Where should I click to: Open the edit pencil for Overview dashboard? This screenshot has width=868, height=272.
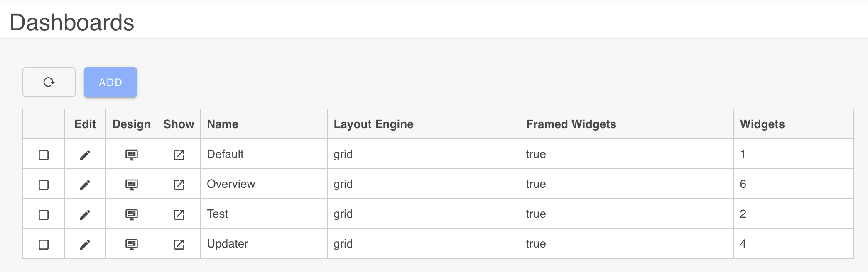coord(85,184)
